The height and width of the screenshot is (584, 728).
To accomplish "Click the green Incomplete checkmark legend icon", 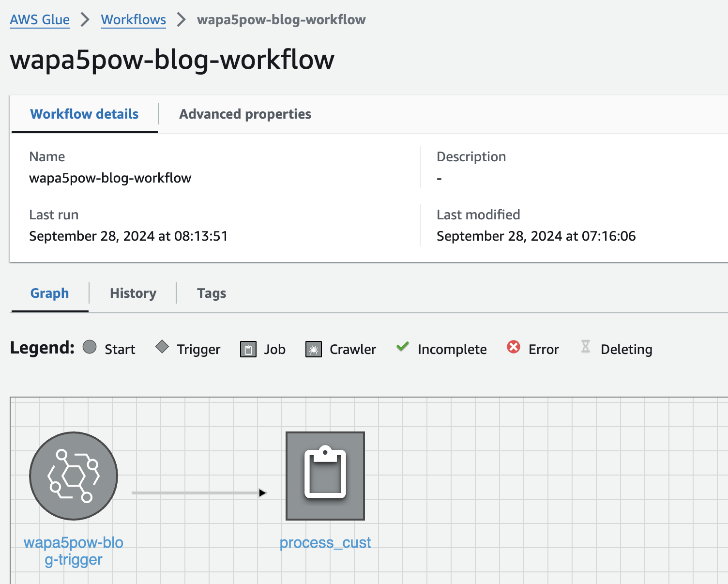I will point(403,346).
